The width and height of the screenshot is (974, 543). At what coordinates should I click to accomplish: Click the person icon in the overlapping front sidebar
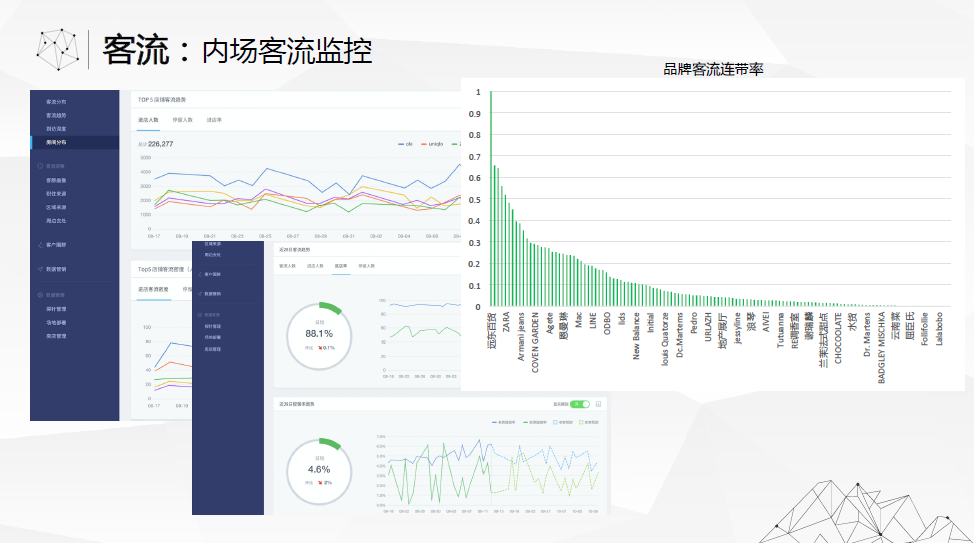(199, 274)
